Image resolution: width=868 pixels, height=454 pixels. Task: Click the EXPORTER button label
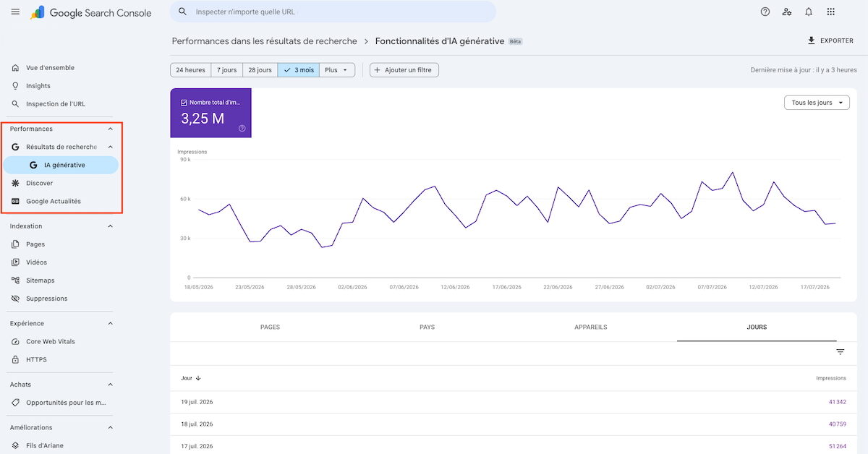point(837,40)
